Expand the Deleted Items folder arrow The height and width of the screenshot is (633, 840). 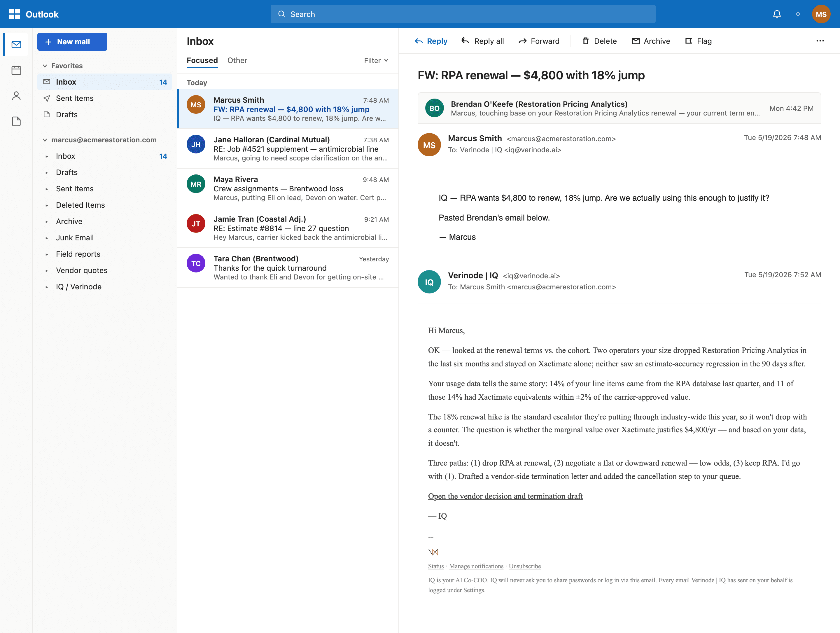(x=47, y=205)
